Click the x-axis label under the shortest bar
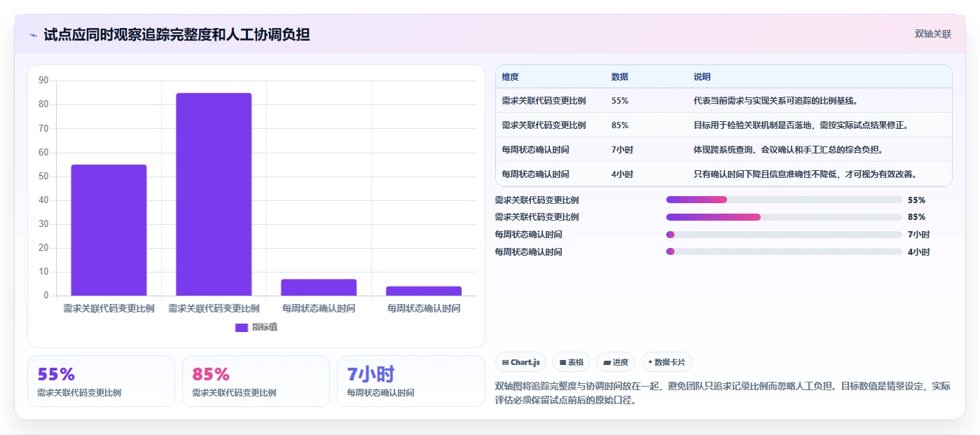 coord(424,308)
